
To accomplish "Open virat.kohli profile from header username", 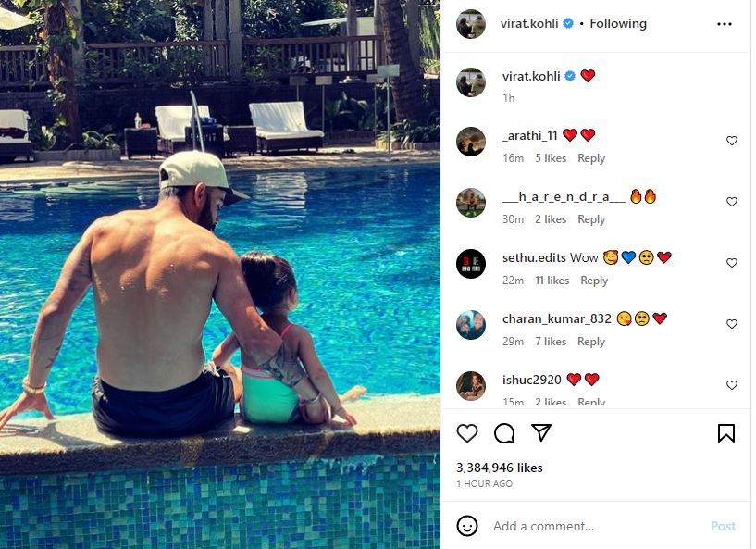I will point(529,23).
